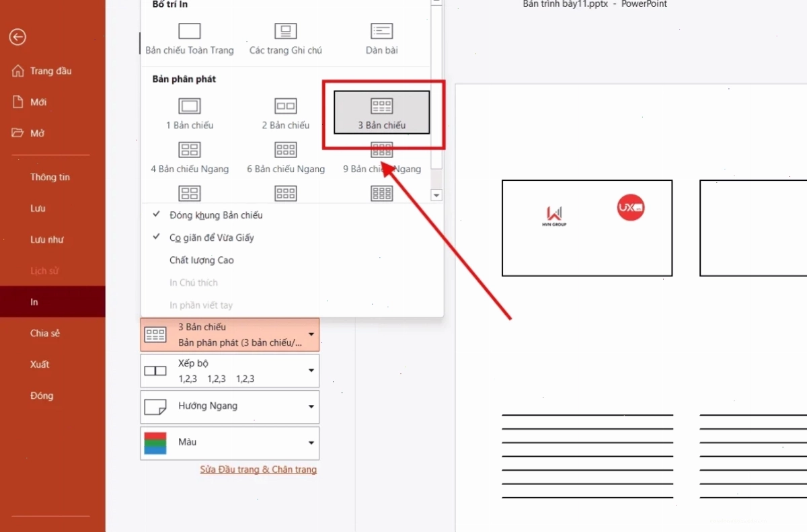Select Dàn bài layout
The width and height of the screenshot is (807, 532).
382,39
